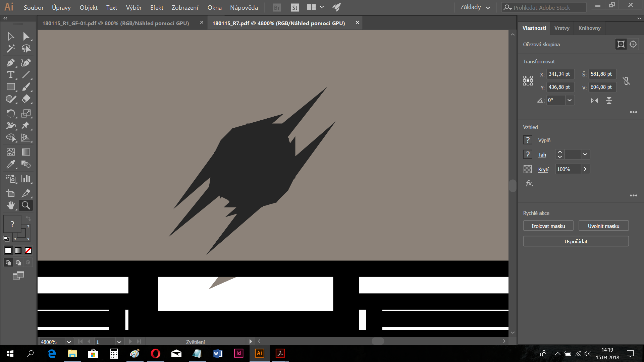Select the Mesh tool
Screen dimensions: 644x362
click(x=11, y=152)
